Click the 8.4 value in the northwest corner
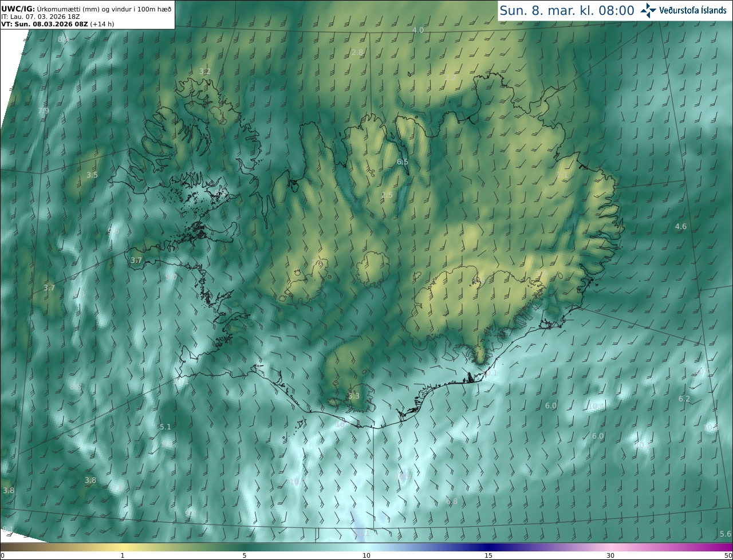This screenshot has height=560, width=733. click(x=63, y=39)
